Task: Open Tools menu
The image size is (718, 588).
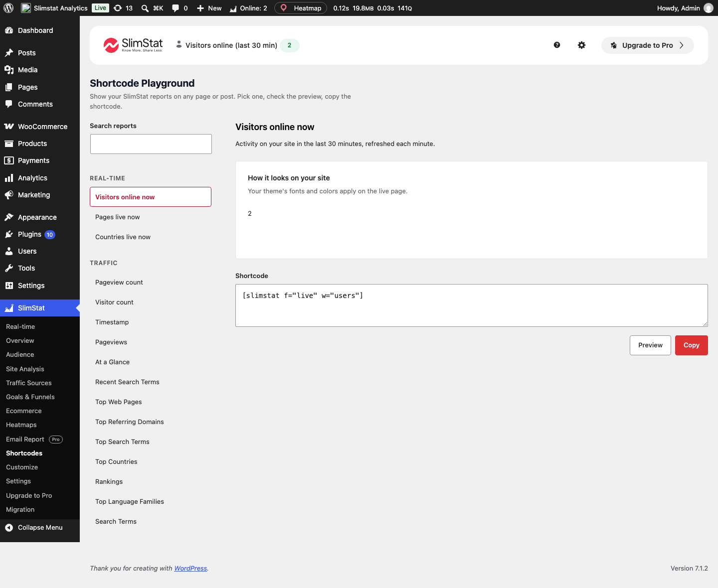Action: (40, 268)
